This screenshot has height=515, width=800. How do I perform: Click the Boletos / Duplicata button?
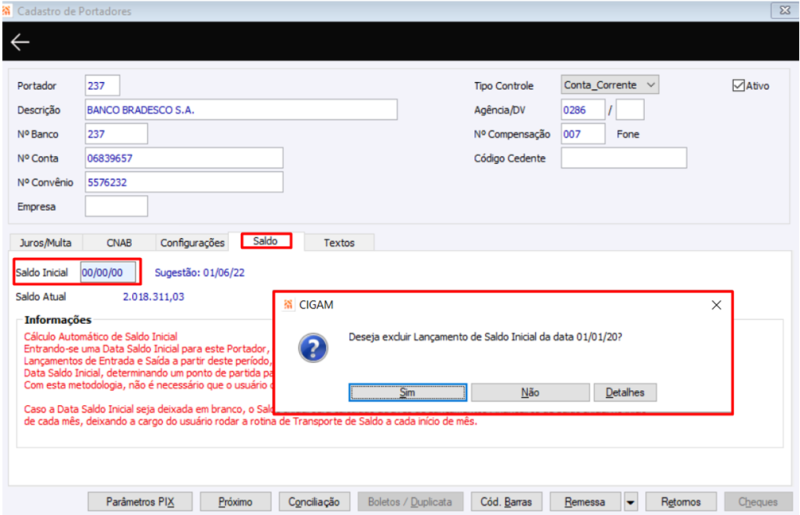coord(410,502)
